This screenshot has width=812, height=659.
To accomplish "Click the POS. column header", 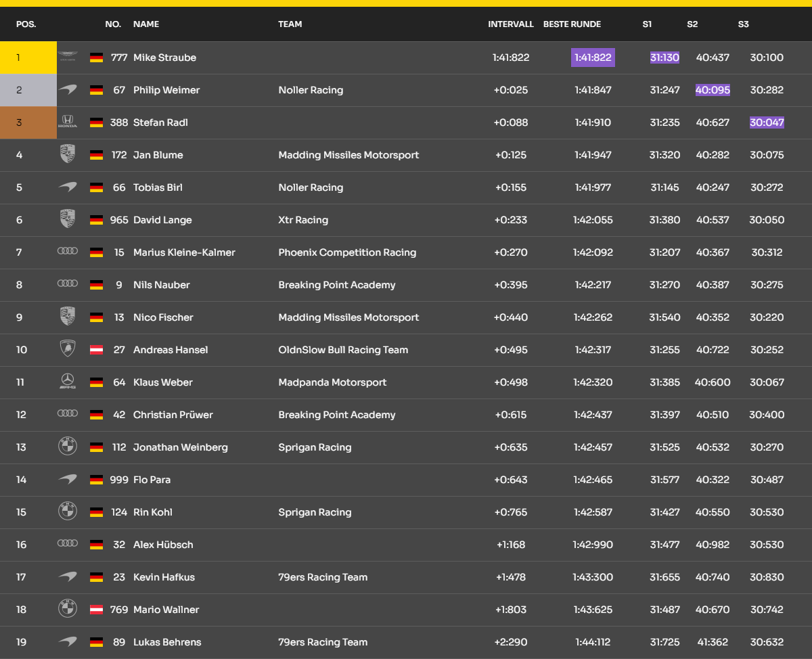I will tap(26, 24).
